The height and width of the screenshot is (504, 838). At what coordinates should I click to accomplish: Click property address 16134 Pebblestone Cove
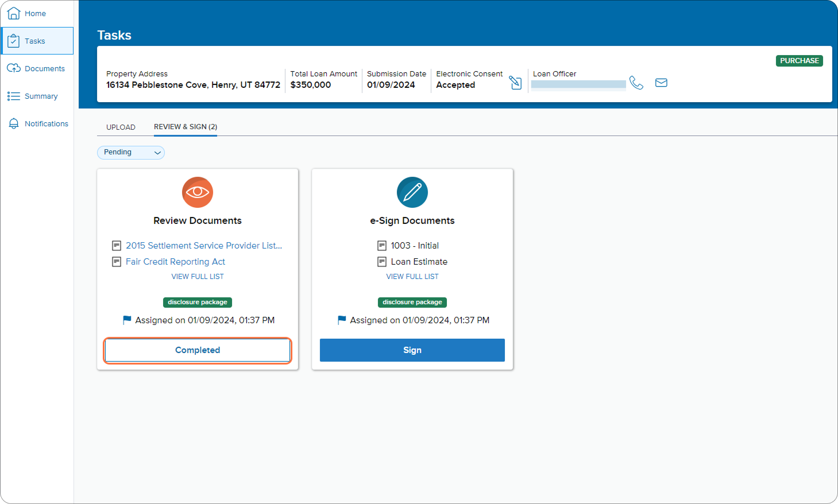[193, 85]
